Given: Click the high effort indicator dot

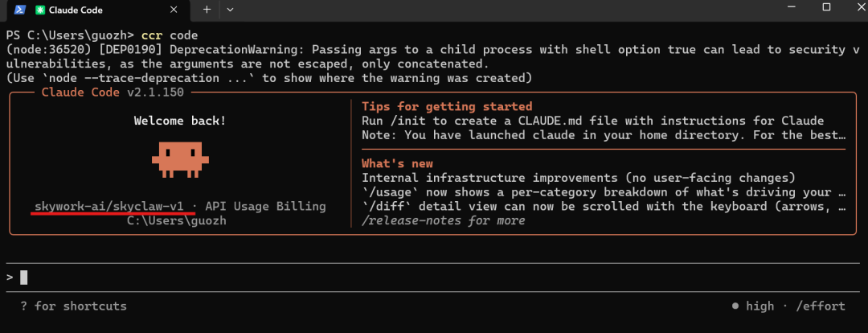Looking at the screenshot, I should click(x=735, y=306).
